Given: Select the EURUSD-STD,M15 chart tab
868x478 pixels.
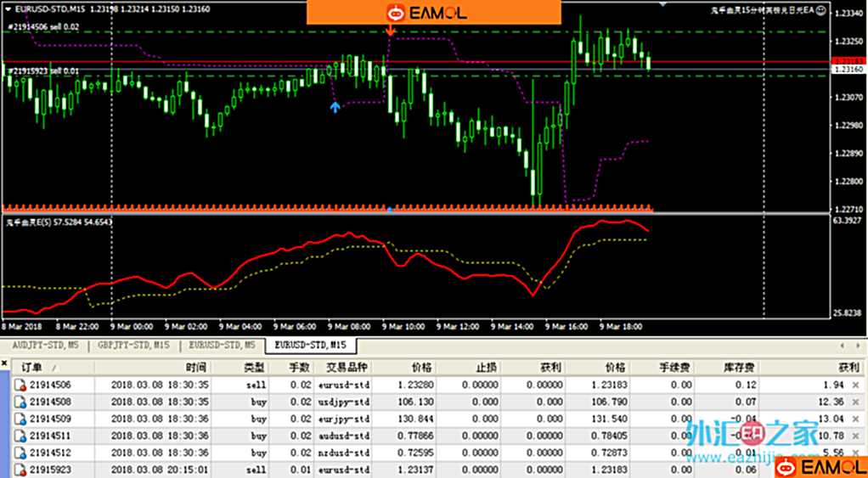Looking at the screenshot, I should 311,346.
